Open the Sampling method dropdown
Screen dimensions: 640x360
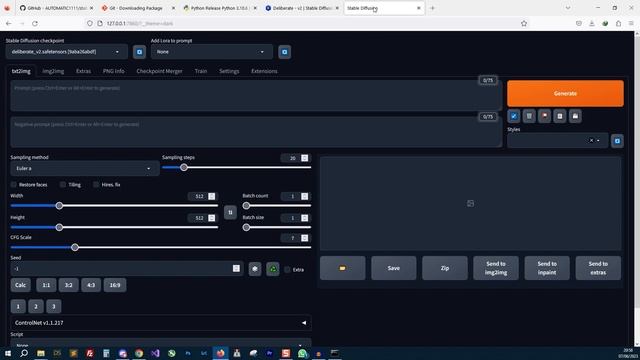tap(84, 168)
